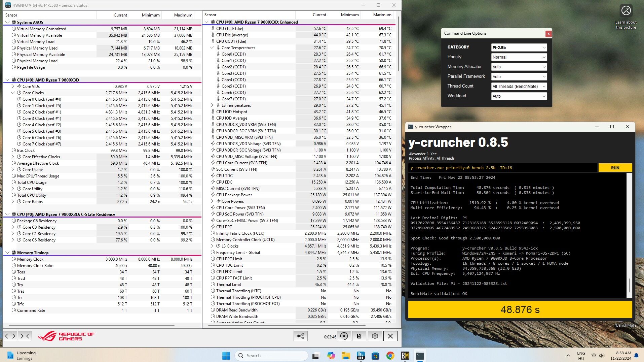Open File Explorer from the taskbar
The image size is (644, 362).
tap(346, 356)
